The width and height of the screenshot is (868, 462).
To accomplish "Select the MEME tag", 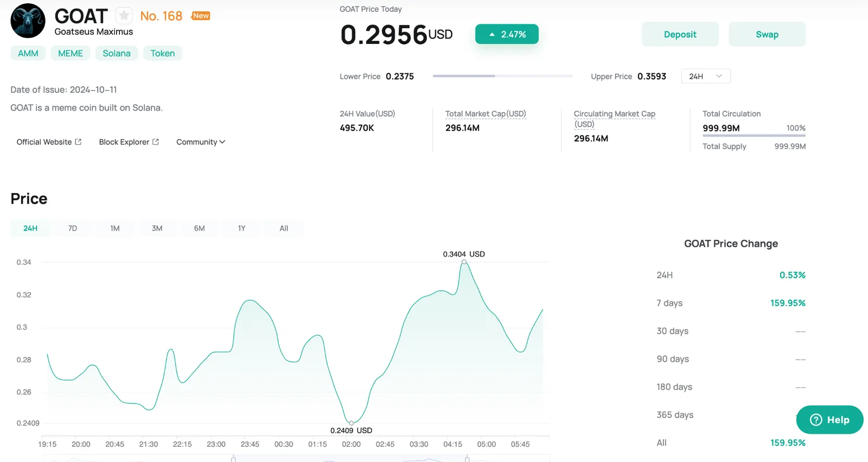I will (x=71, y=53).
